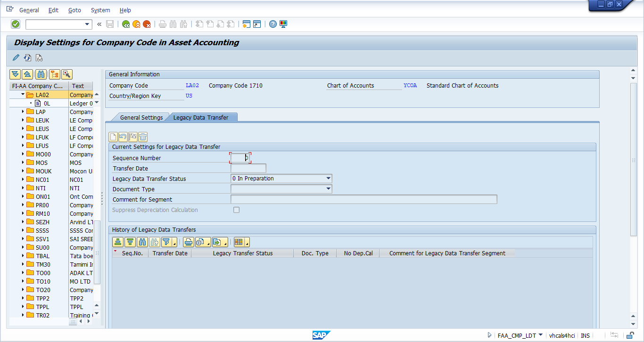Switch to General Settings tab
Viewport: 644px width, 342px height.
click(x=141, y=117)
